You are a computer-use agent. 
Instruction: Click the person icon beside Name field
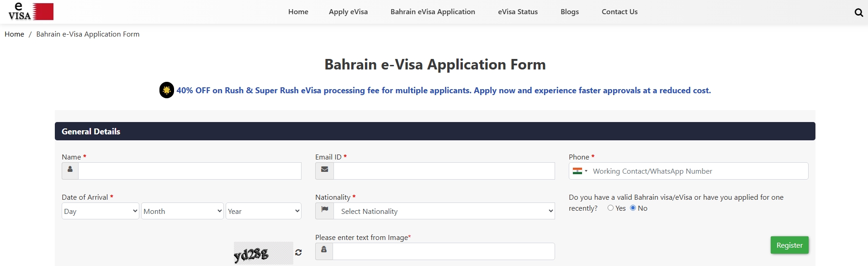70,170
